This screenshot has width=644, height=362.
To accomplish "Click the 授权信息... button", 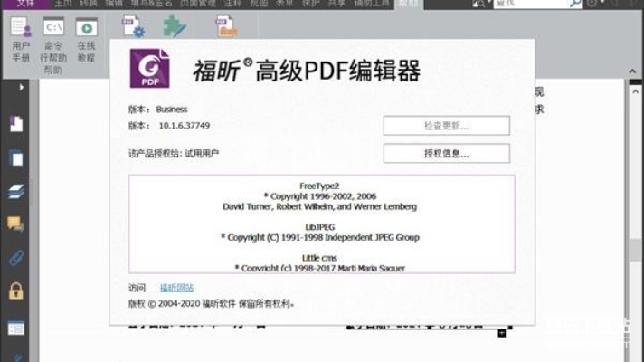I will pyautogui.click(x=447, y=154).
